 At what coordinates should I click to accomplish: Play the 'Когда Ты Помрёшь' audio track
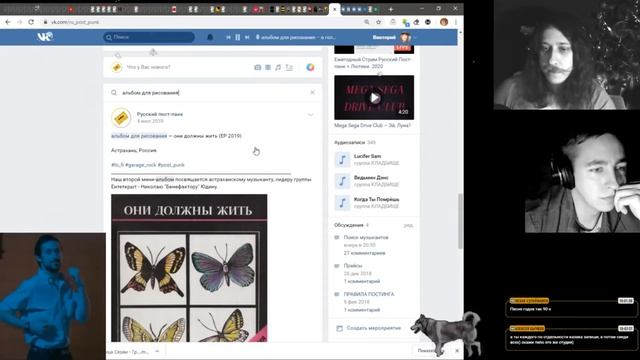click(342, 203)
